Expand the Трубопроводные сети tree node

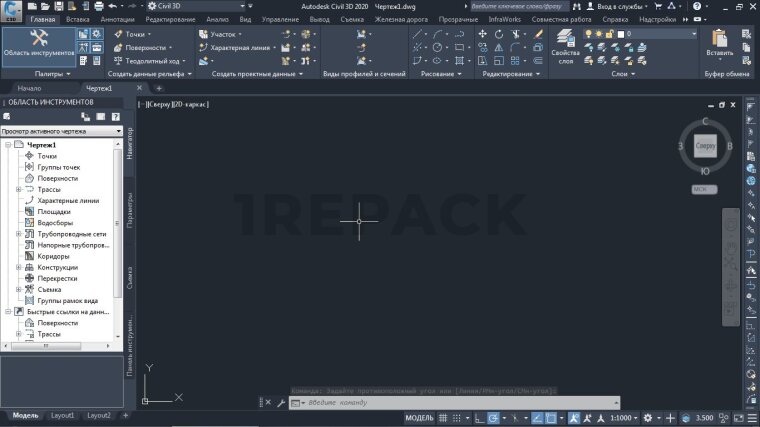pyautogui.click(x=18, y=234)
